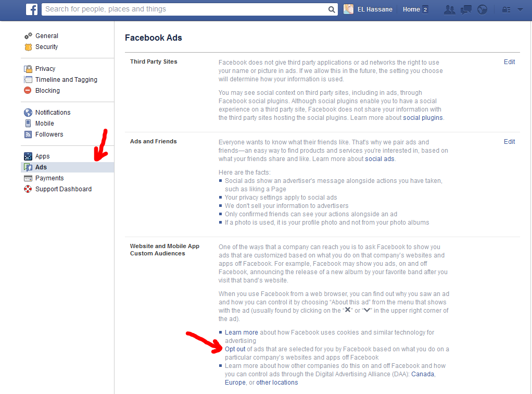Click the sidebar Notifications globe icon
This screenshot has width=532, height=394.
tap(28, 113)
